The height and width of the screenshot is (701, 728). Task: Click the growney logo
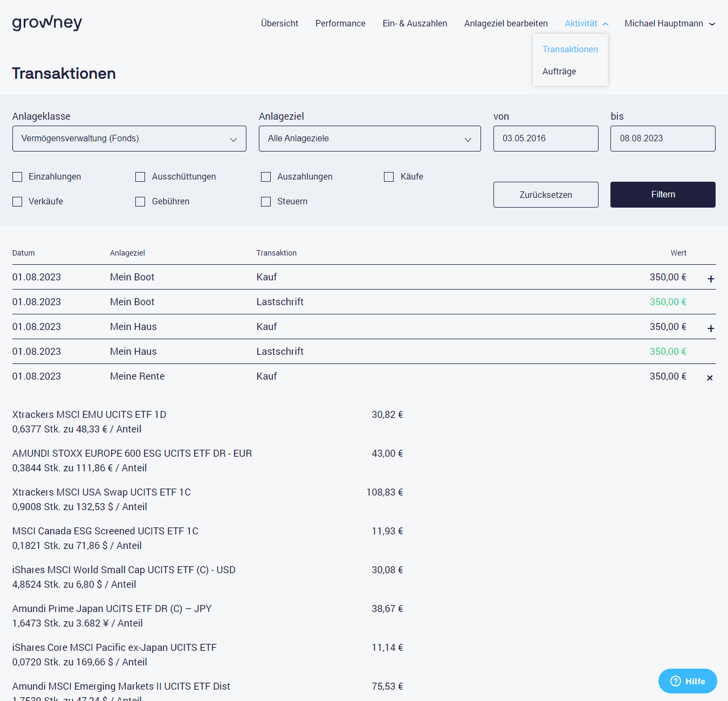47,23
